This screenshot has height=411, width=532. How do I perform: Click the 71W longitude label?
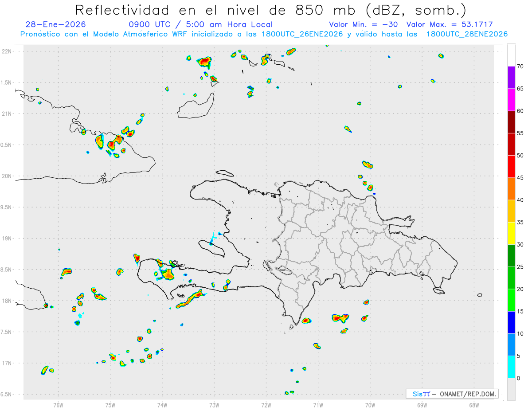(x=318, y=405)
